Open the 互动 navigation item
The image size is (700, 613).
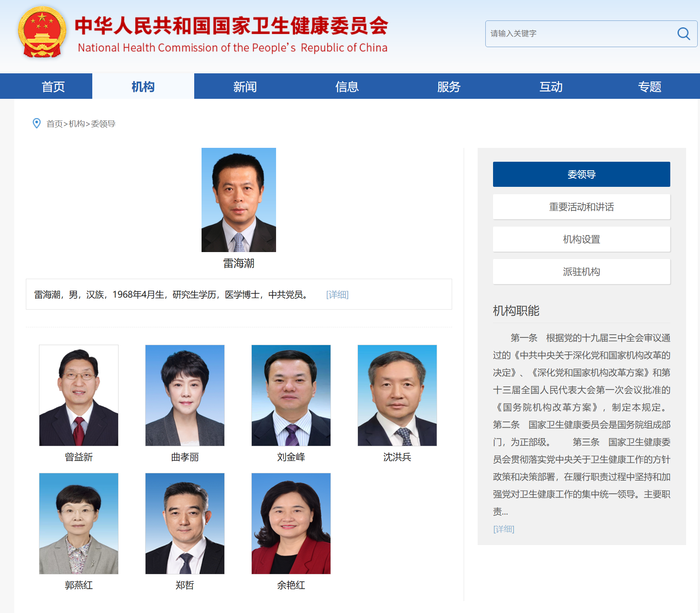pyautogui.click(x=551, y=86)
